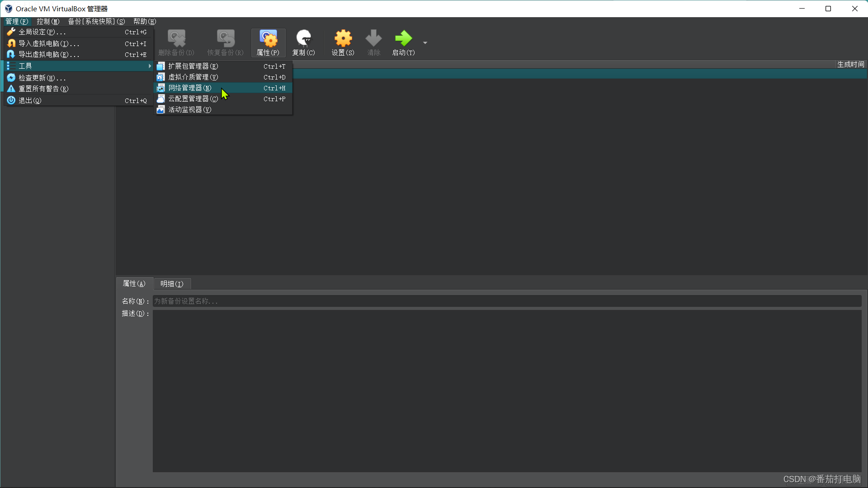Screen dimensions: 868x488
Task: Click the 扩展包管理器 icon
Action: (160, 66)
